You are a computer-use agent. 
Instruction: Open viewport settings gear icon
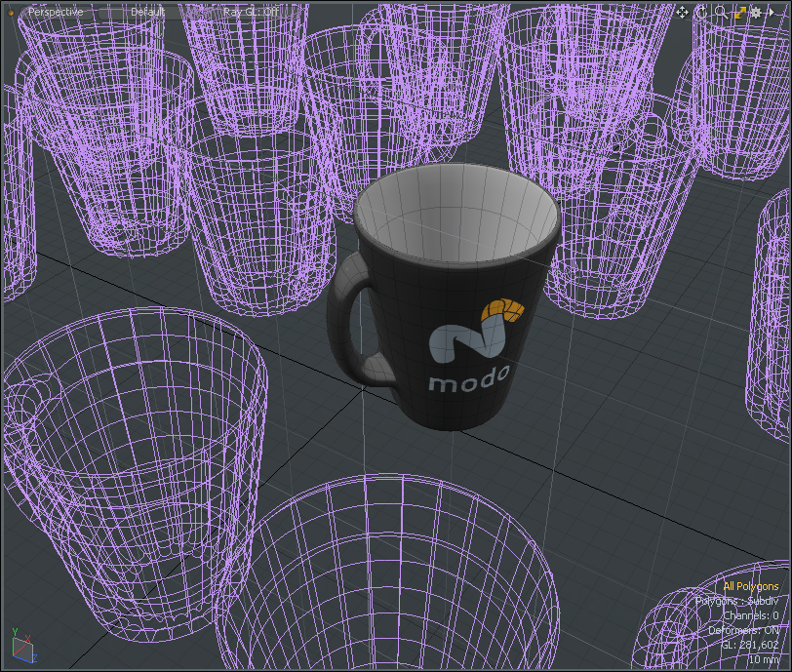[756, 12]
